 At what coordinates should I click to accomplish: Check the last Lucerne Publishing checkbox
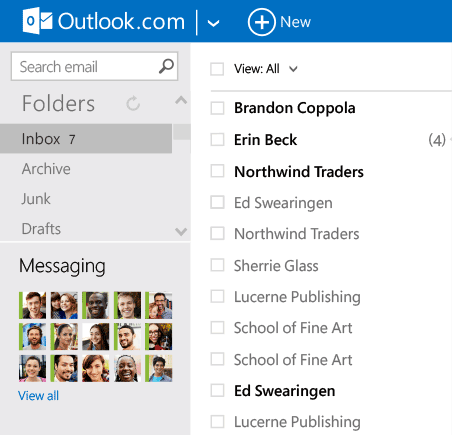click(x=217, y=422)
